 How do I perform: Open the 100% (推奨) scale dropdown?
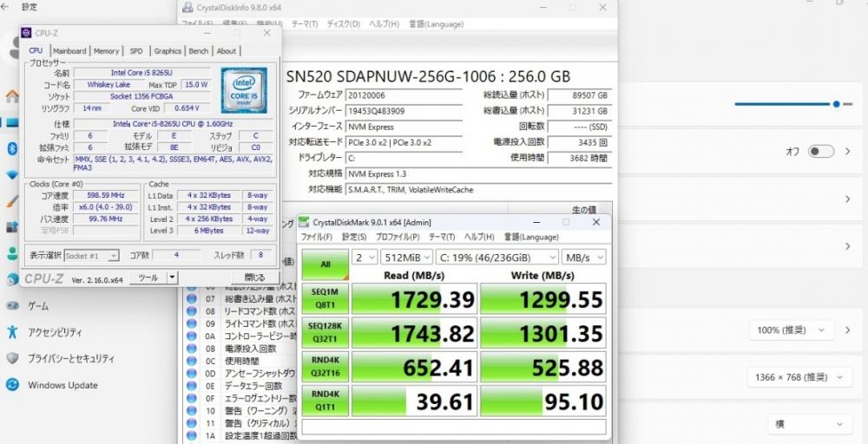coord(791,330)
